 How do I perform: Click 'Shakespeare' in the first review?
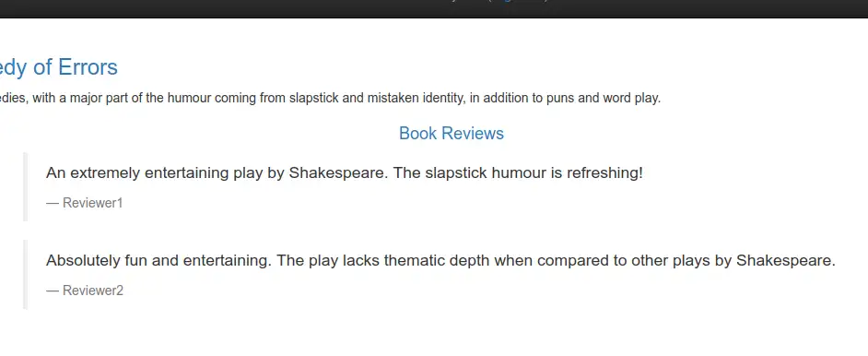(x=339, y=172)
